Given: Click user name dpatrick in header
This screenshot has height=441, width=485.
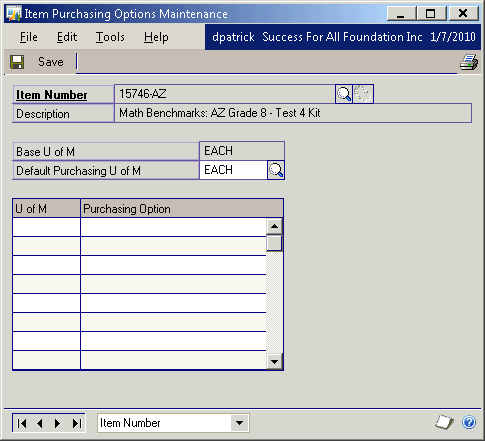Looking at the screenshot, I should [x=233, y=37].
